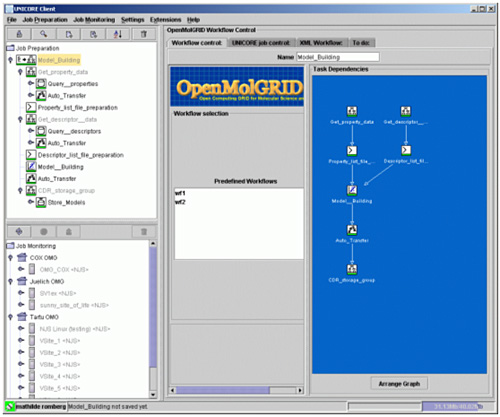The width and height of the screenshot is (500, 417).
Task: Select Get_descriptor node in task graph
Action: tap(406, 111)
